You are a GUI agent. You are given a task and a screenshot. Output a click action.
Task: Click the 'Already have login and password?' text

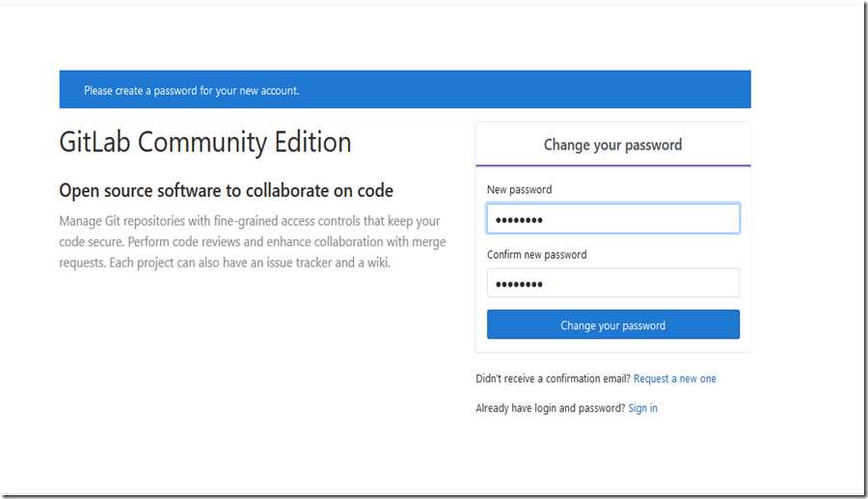[551, 408]
